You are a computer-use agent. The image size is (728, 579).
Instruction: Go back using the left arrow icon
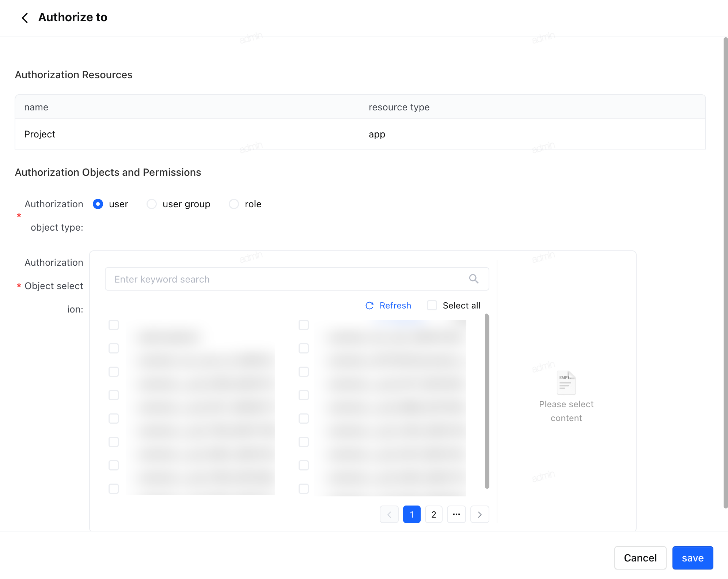pos(25,18)
